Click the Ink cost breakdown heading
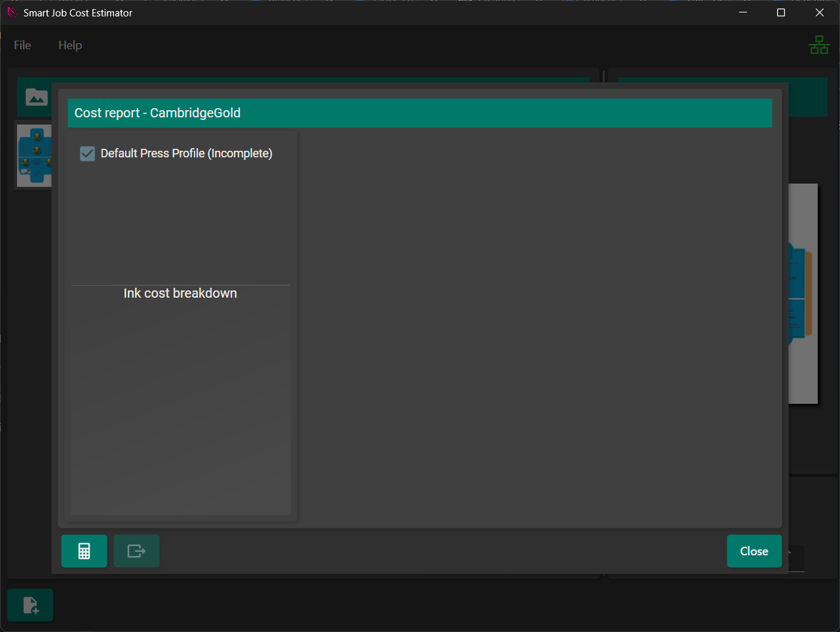 pyautogui.click(x=180, y=294)
